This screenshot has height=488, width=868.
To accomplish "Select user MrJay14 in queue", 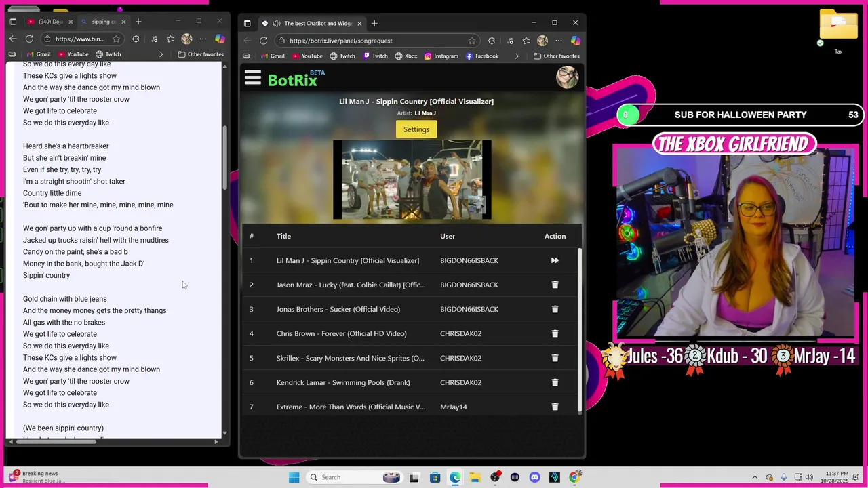I will point(454,407).
